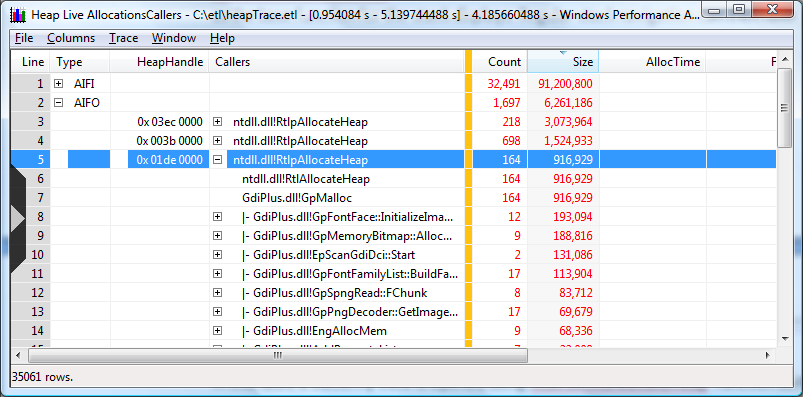
Task: Click the vertical scrollbar up arrow
Action: pos(784,59)
